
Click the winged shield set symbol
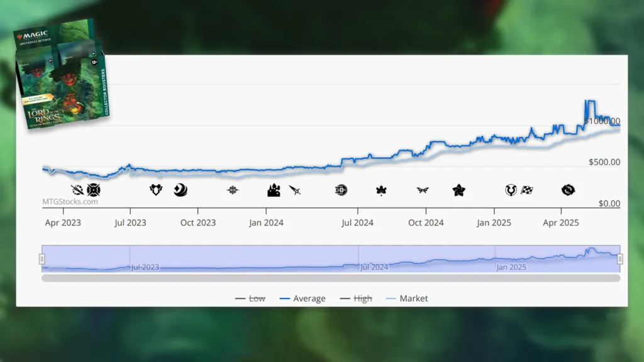click(x=156, y=190)
